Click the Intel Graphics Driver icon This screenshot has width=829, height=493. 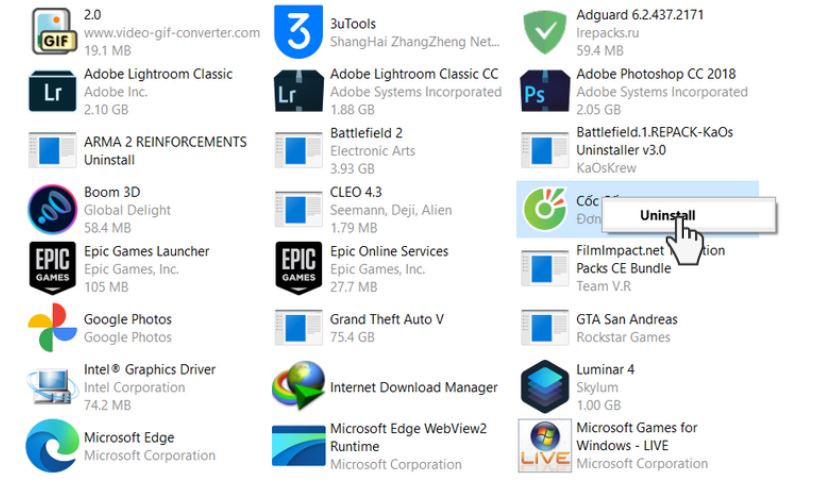(53, 387)
